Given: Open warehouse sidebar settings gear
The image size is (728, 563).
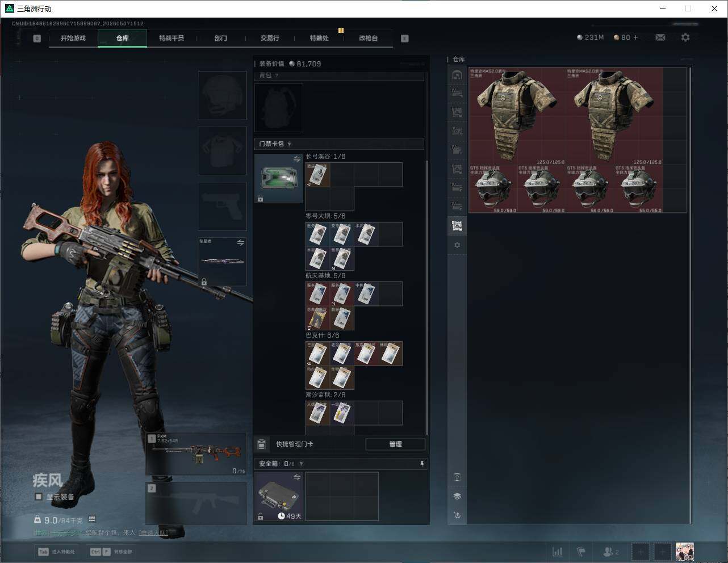Looking at the screenshot, I should (457, 245).
